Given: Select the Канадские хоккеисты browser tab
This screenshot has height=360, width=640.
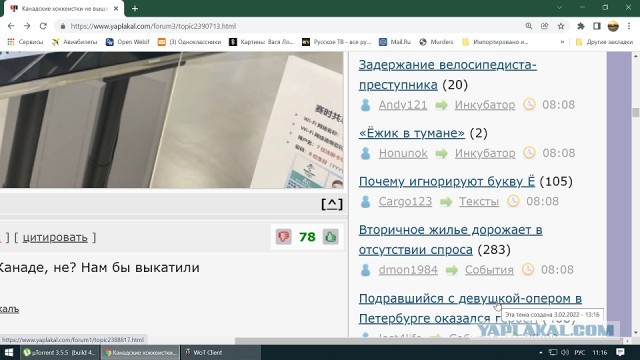Looking at the screenshot, I should [63, 8].
